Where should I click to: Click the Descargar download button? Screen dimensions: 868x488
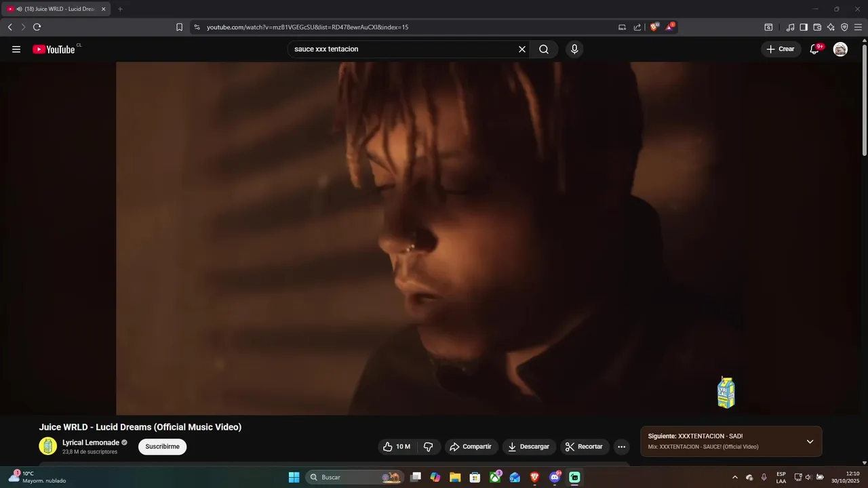pos(529,447)
